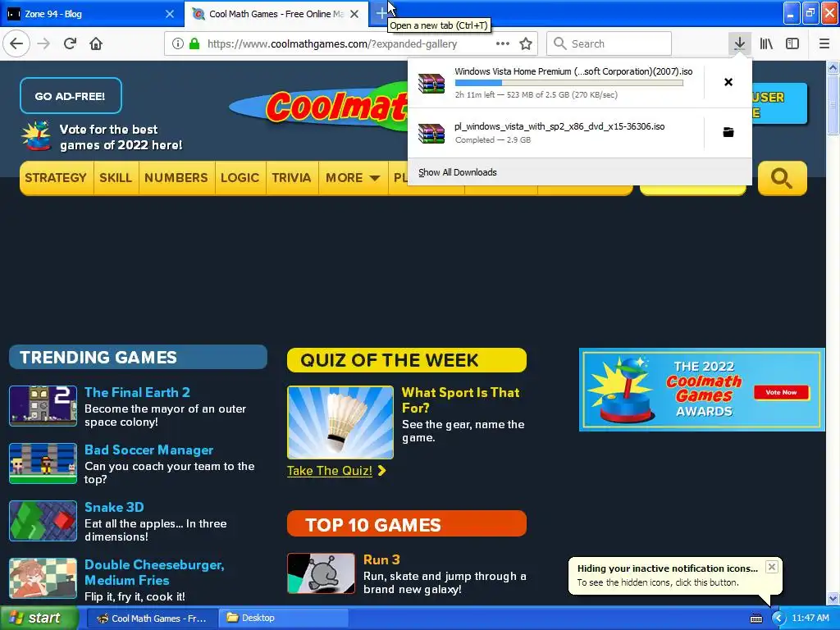Click the green secure connection padlock
Image resolution: width=840 pixels, height=630 pixels.
click(194, 43)
